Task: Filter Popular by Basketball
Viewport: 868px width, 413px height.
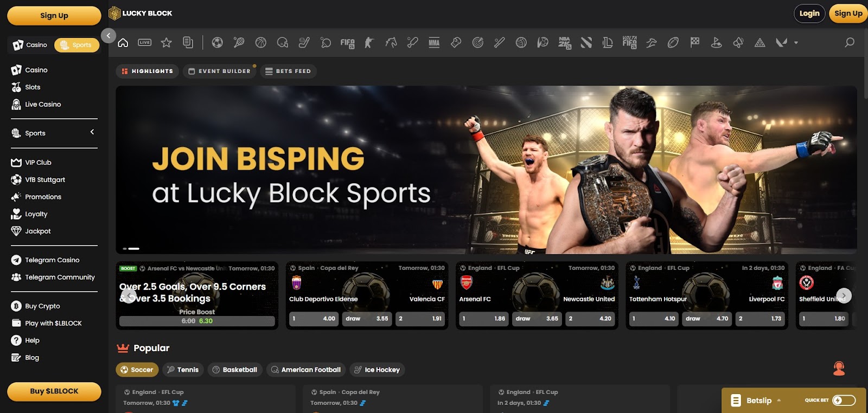Action: [235, 370]
